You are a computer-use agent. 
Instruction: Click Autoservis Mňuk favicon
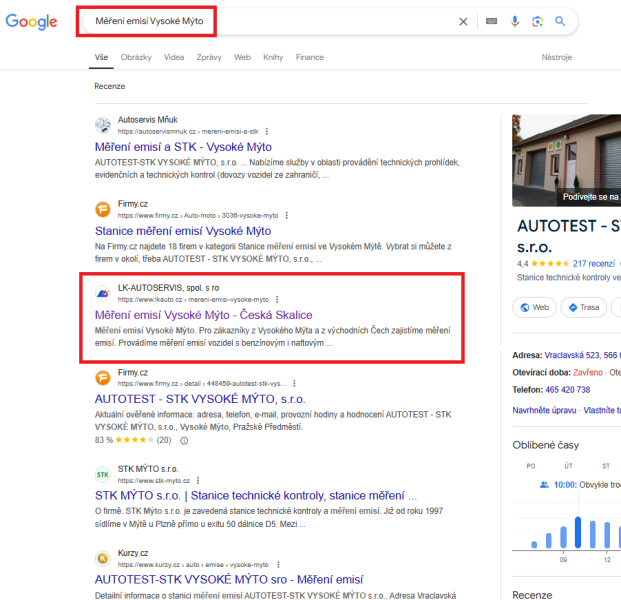103,125
